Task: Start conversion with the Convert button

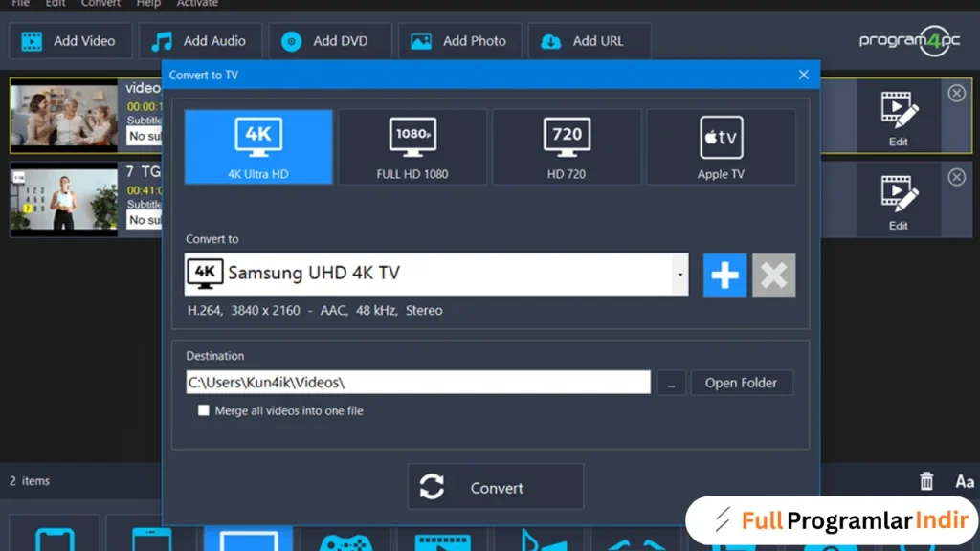Action: (496, 487)
